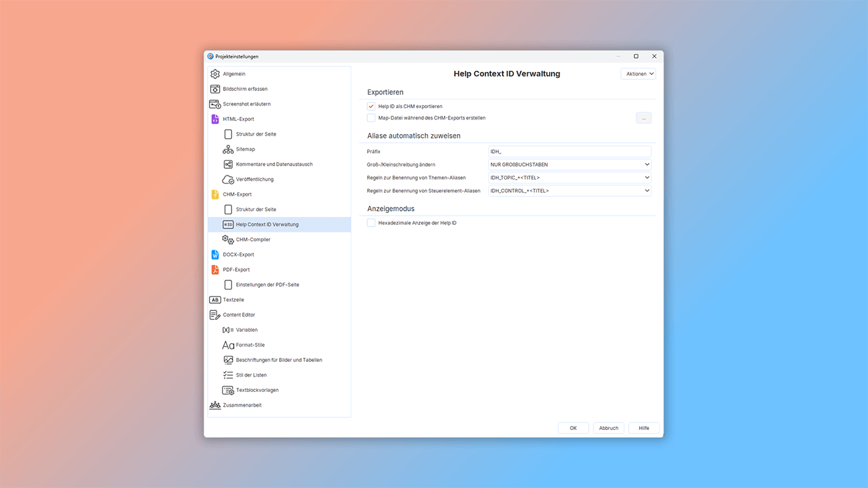
Task: Enable Hexadezimale Anzeige der Help ID
Action: pyautogui.click(x=371, y=223)
